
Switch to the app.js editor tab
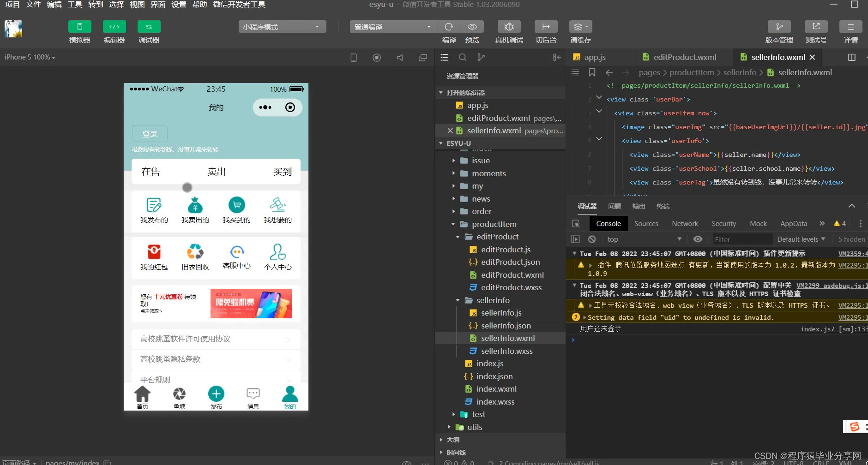[595, 57]
